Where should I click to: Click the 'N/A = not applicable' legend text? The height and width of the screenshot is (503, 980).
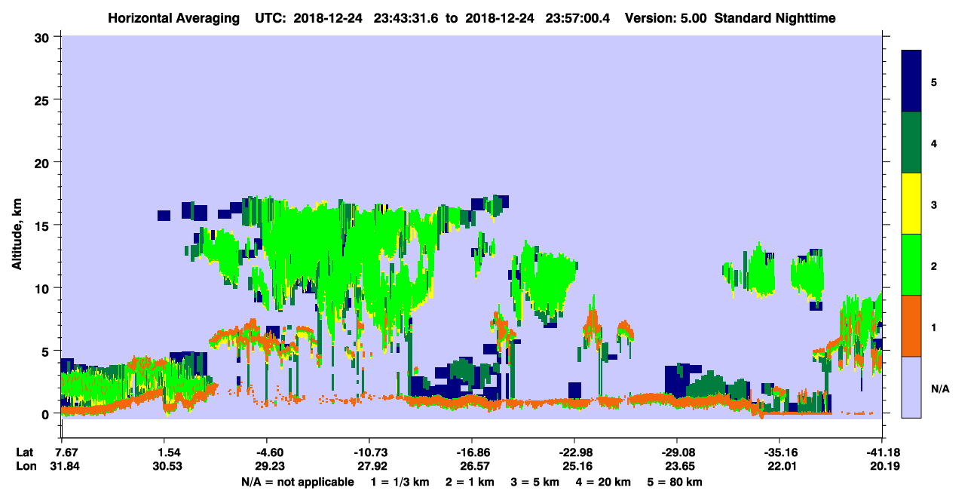298,482
